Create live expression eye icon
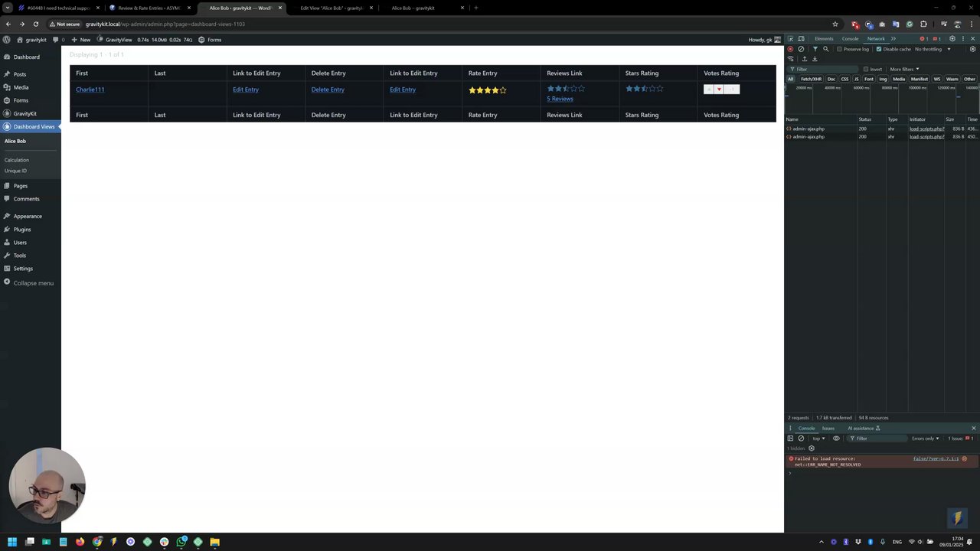Image resolution: width=980 pixels, height=551 pixels. pyautogui.click(x=836, y=439)
